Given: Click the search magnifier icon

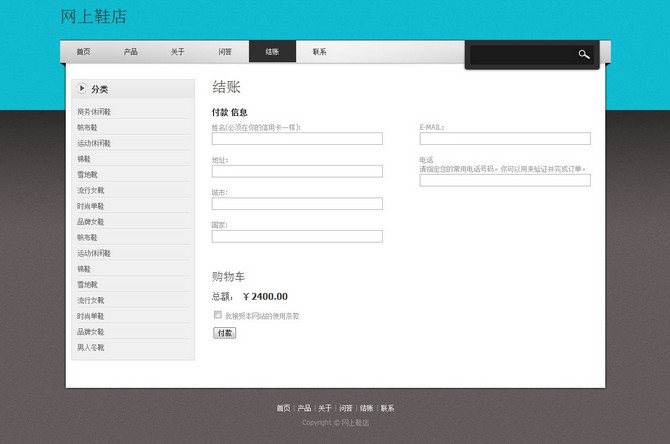Looking at the screenshot, I should click(x=584, y=55).
